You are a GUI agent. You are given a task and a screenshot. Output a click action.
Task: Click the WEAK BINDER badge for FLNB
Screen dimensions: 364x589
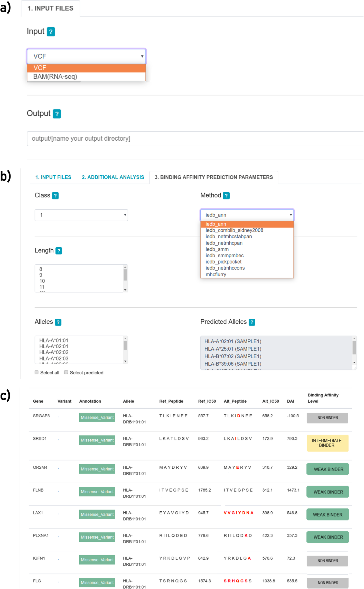pos(328,492)
